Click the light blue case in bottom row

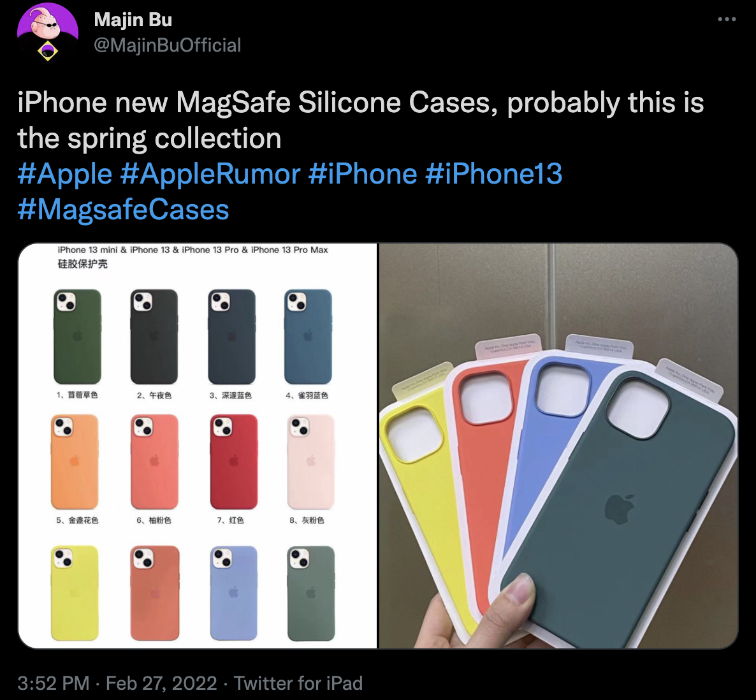[x=234, y=593]
